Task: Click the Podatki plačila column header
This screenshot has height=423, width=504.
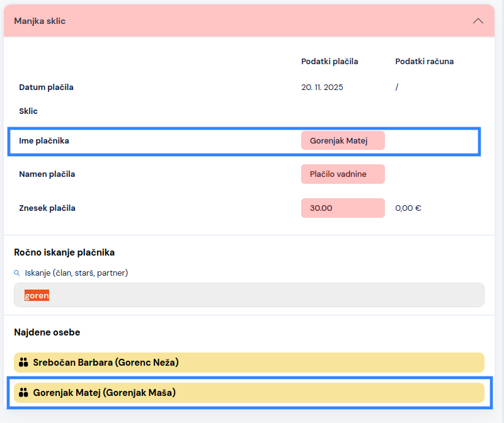Action: (x=329, y=61)
